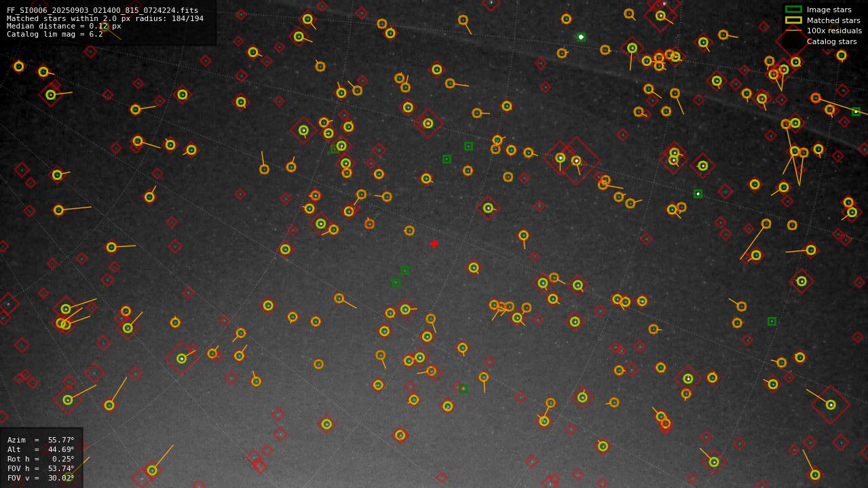This screenshot has height=488, width=868.
Task: Click the orange 100x residuals legend line
Action: (793, 31)
